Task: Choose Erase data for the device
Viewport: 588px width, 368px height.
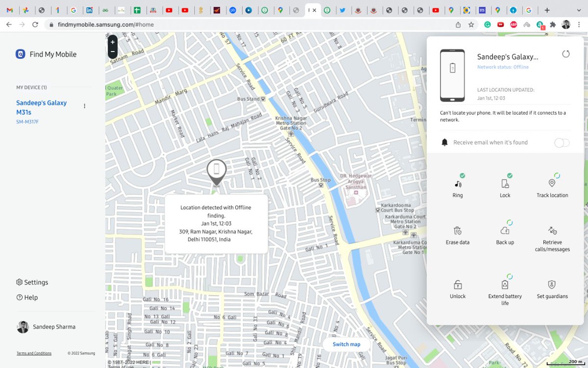Action: click(x=458, y=235)
